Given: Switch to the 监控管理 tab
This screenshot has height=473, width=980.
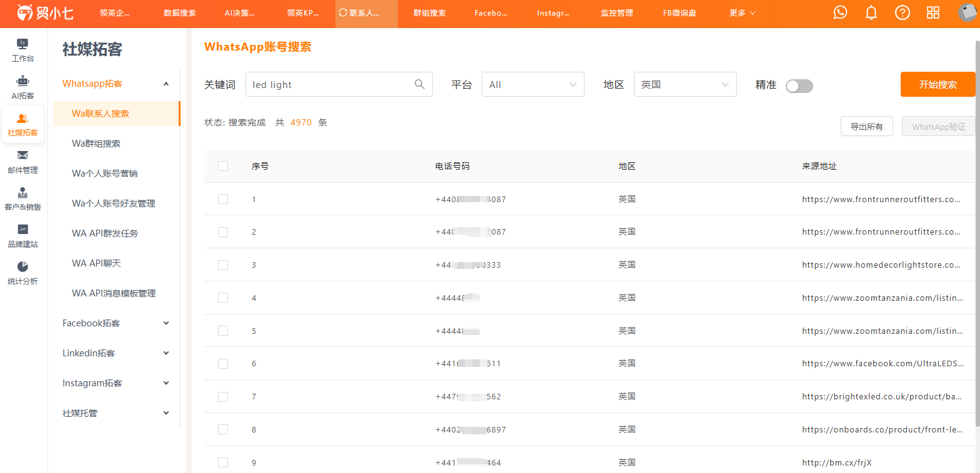Looking at the screenshot, I should pyautogui.click(x=616, y=13).
